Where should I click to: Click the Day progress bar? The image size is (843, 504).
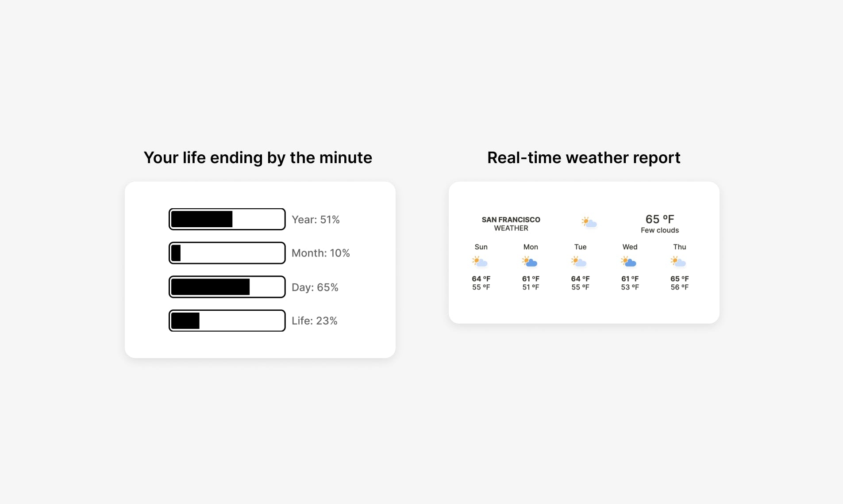pos(227,287)
